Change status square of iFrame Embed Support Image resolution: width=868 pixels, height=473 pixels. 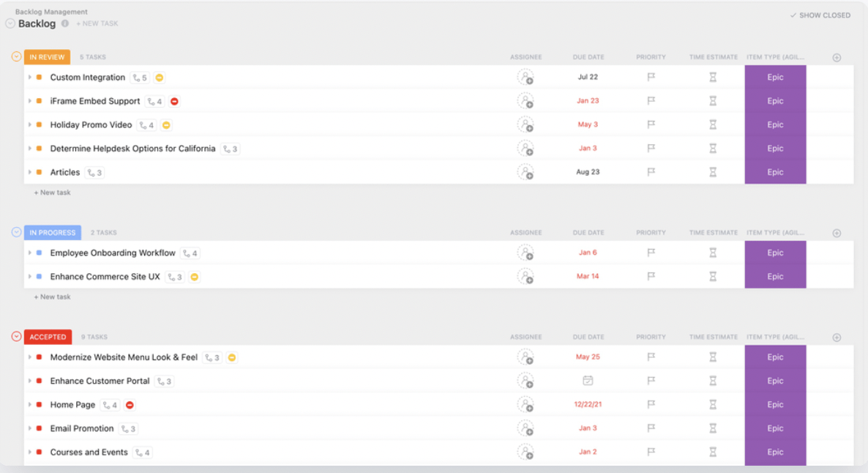[40, 101]
